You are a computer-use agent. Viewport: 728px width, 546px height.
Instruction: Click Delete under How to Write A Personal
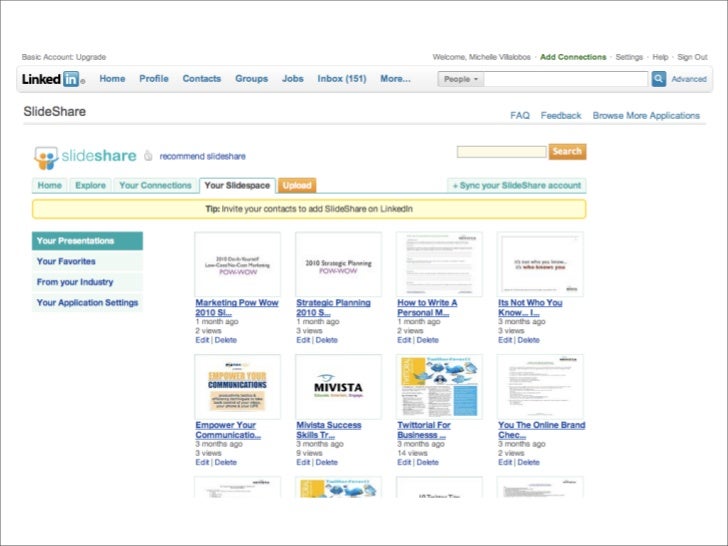pos(428,340)
